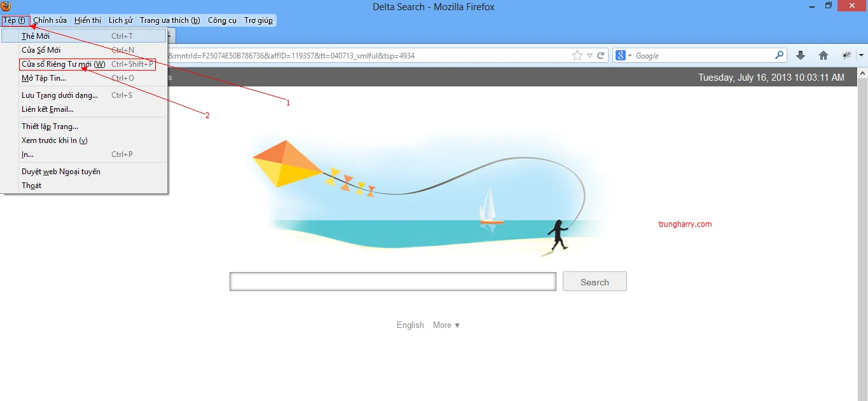The width and height of the screenshot is (868, 401).
Task: Reload the page with the refresh icon
Action: point(600,56)
